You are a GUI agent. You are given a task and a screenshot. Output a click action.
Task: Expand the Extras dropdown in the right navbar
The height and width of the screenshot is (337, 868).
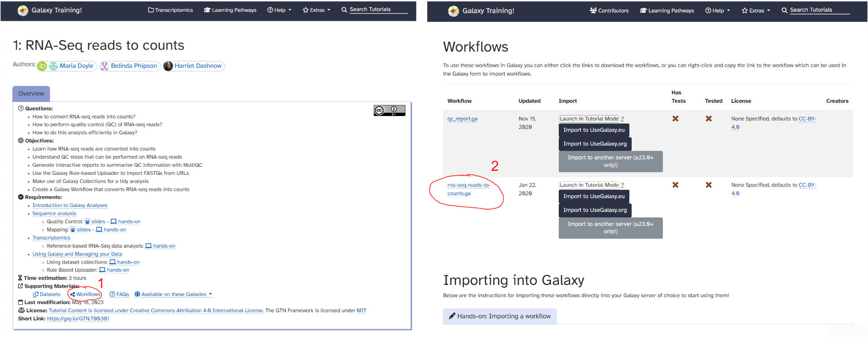756,10
